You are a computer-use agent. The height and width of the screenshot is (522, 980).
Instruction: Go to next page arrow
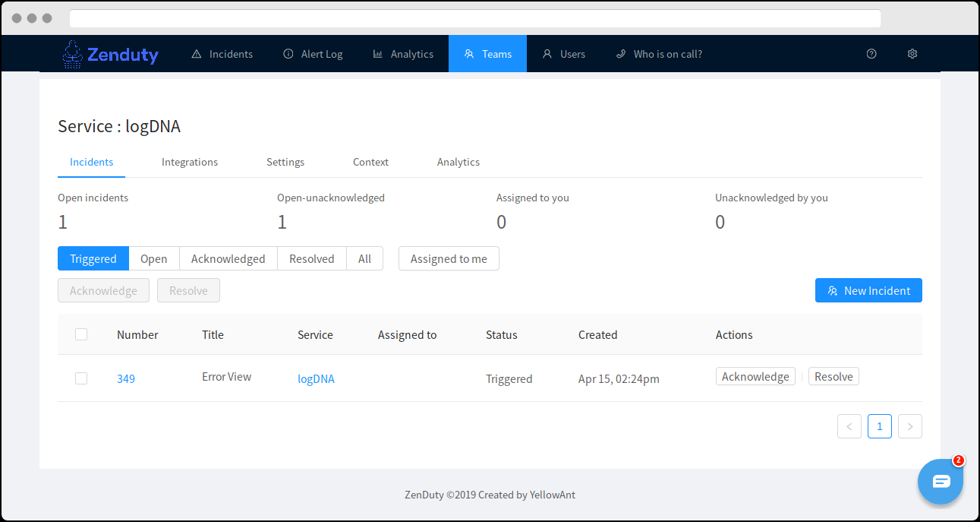tap(909, 426)
